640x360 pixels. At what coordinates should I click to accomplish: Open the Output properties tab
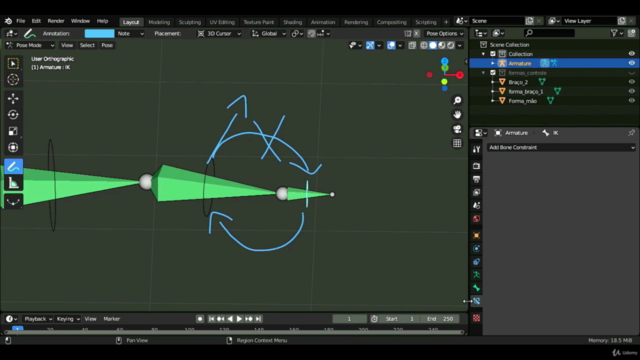[x=476, y=179]
